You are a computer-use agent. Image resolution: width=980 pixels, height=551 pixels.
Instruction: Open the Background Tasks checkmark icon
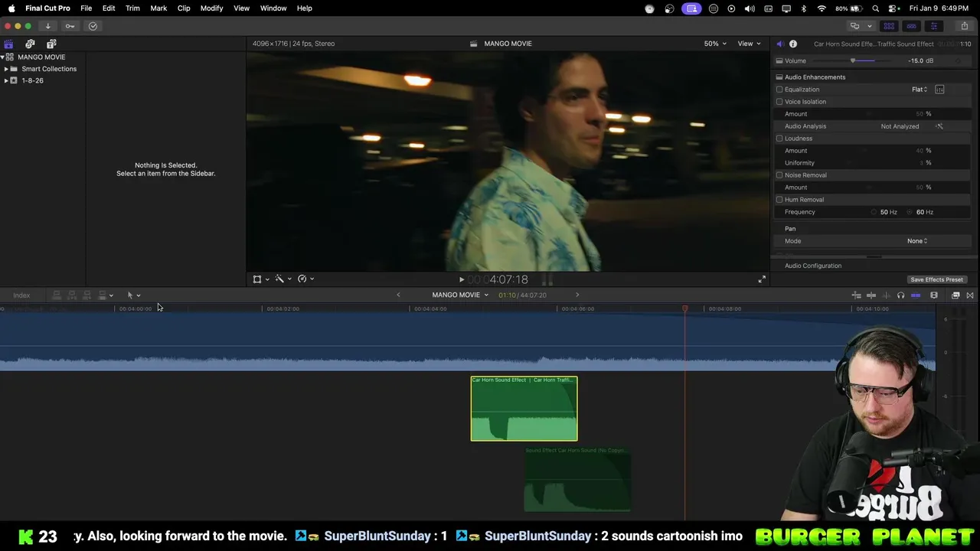coord(93,26)
